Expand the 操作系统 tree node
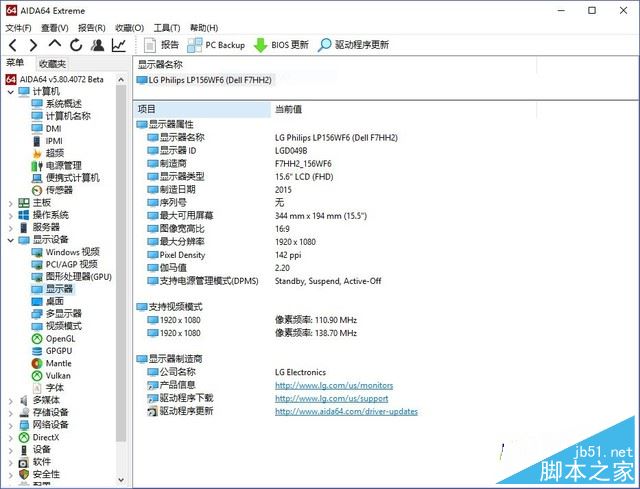The image size is (640, 489). [x=11, y=215]
